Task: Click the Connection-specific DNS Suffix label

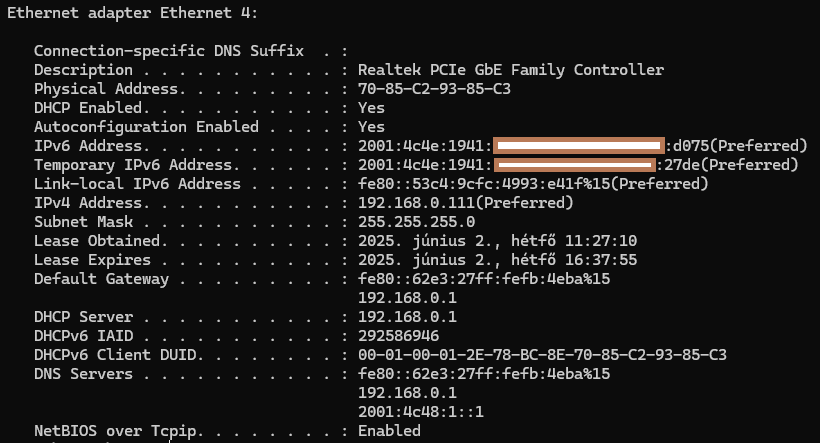Action: [x=169, y=51]
